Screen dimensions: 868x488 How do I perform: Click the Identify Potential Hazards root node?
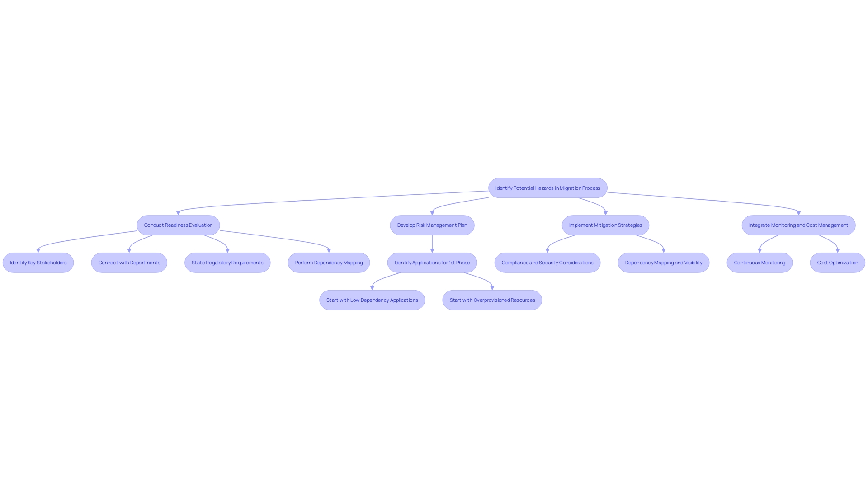(547, 188)
